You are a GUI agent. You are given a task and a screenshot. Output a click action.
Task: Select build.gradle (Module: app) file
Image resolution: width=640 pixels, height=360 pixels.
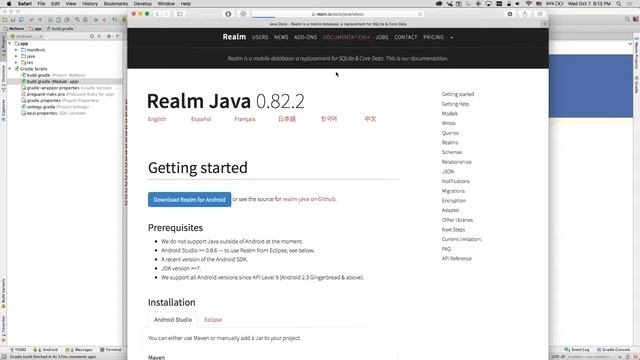point(50,82)
